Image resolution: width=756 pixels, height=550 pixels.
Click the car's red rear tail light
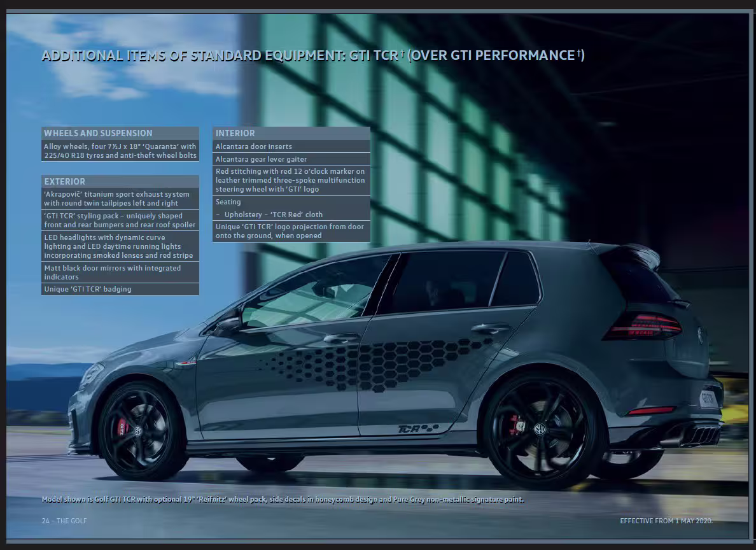pyautogui.click(x=645, y=326)
